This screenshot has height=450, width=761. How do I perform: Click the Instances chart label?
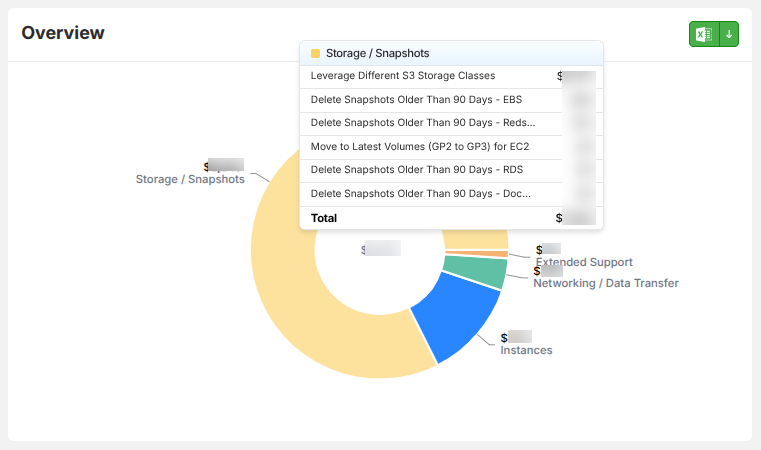(526, 350)
